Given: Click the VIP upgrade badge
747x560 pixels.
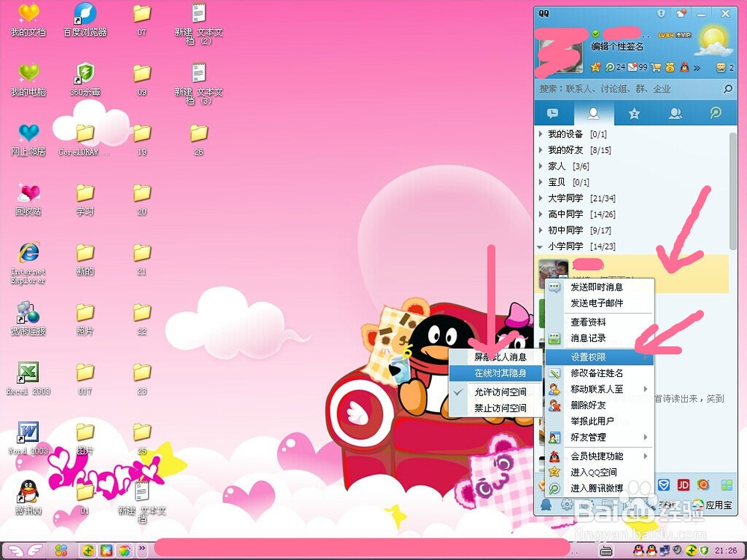Looking at the screenshot, I should (x=684, y=35).
